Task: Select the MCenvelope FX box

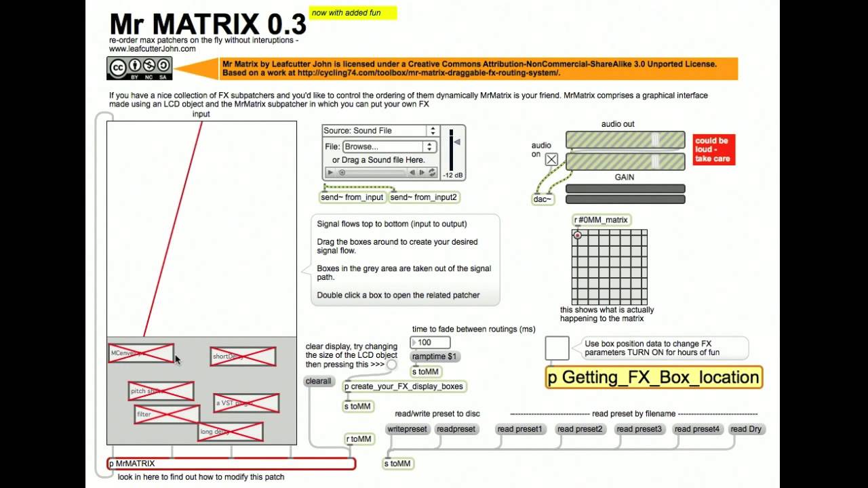Action: click(141, 353)
